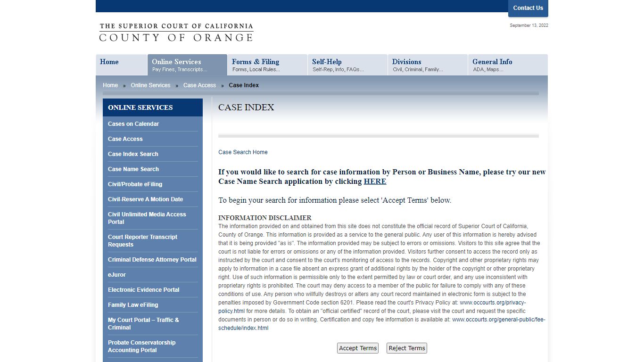Screen dimensions: 644x362
Task: Click Case Access in the breadcrumb
Action: (x=199, y=85)
